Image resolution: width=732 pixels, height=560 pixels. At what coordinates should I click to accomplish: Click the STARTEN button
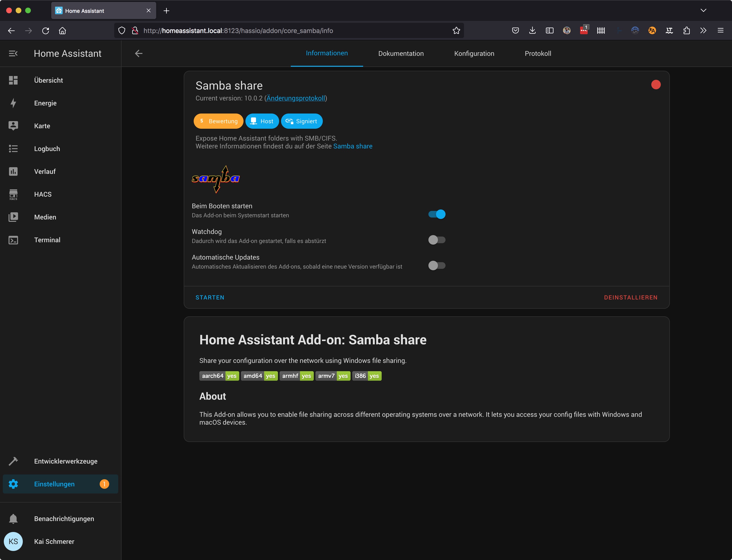pos(210,297)
